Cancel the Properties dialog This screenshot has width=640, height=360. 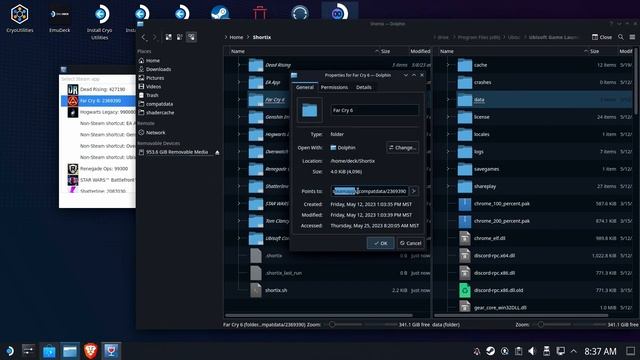(x=411, y=243)
